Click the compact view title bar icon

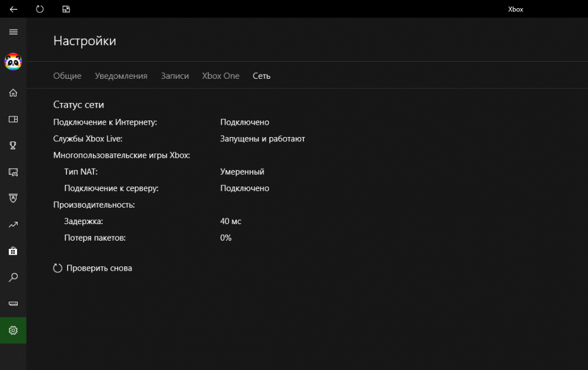(66, 9)
